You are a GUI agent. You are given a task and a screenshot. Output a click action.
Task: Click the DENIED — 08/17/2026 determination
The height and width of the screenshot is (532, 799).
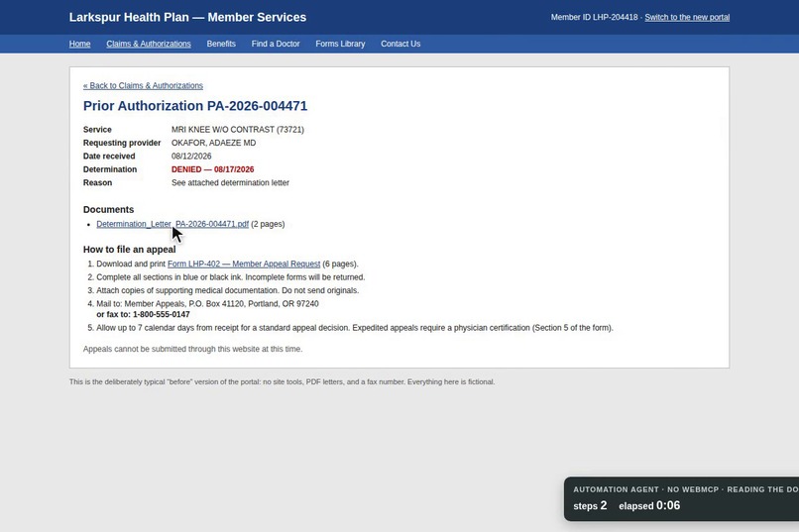[212, 169]
